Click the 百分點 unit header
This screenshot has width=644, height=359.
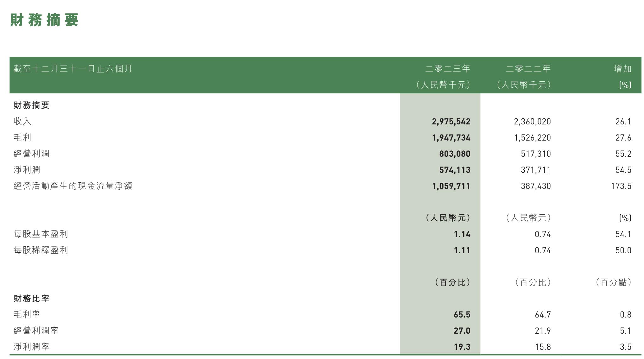tap(614, 282)
